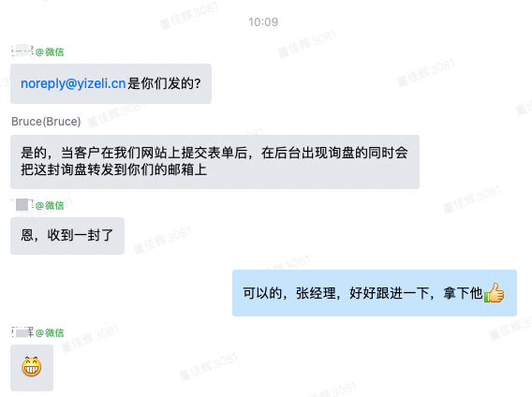Select the blue 可以的，张经理 message bubble
The image size is (532, 397).
375,293
